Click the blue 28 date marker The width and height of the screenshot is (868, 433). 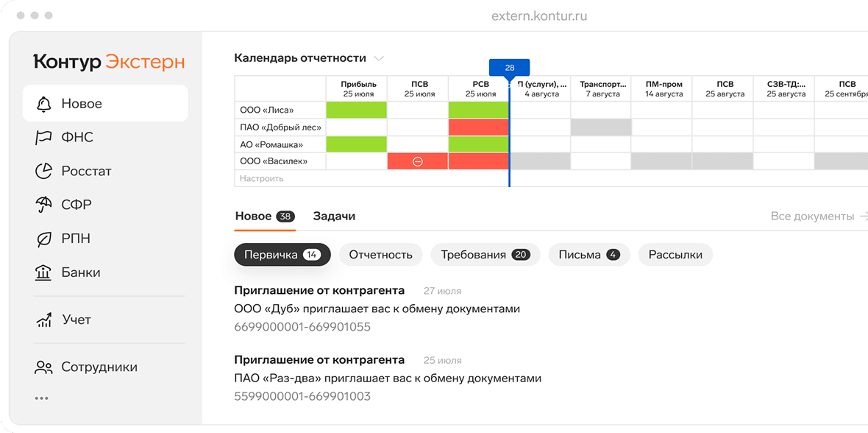pyautogui.click(x=509, y=68)
